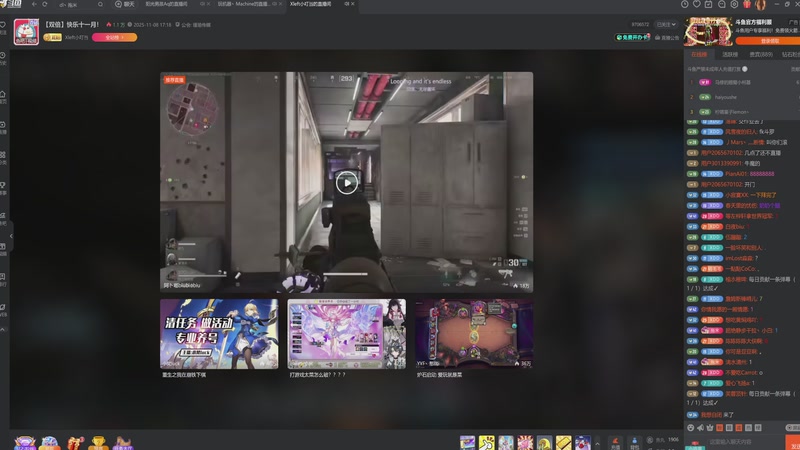Click the category grid icon in the left sidebar
Viewport: 800px width, 450px height.
3,155
